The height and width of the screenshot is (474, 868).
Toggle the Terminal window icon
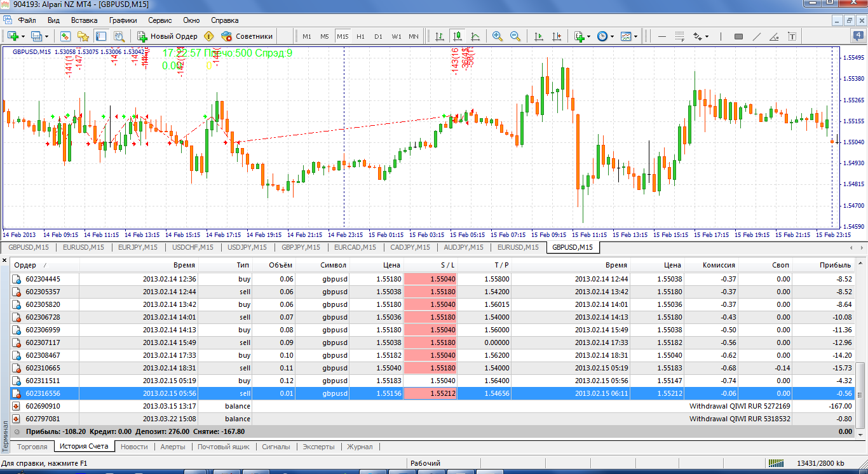101,36
